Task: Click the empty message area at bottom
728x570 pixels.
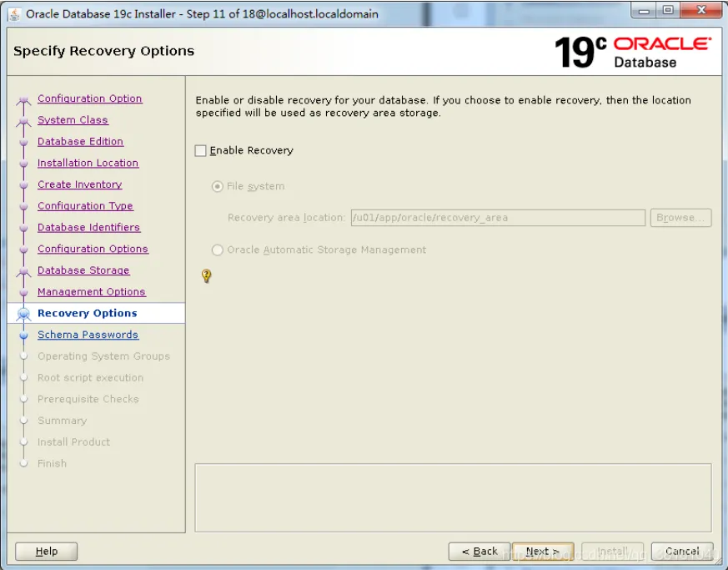Action: coord(453,497)
